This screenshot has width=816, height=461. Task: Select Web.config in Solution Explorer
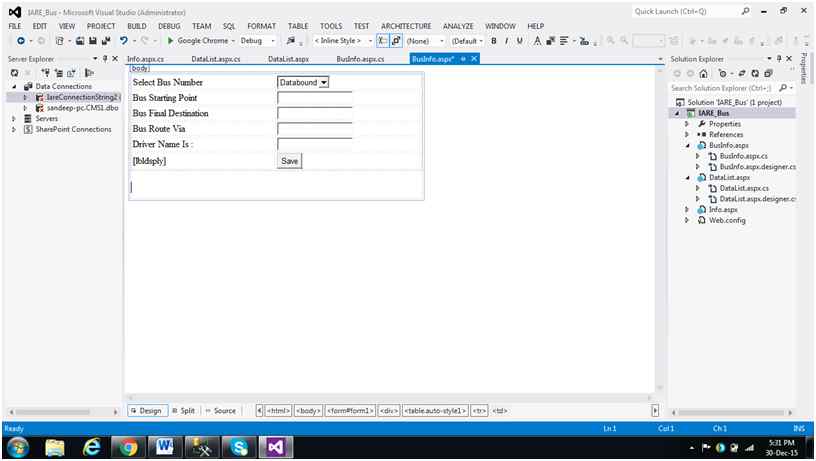727,220
